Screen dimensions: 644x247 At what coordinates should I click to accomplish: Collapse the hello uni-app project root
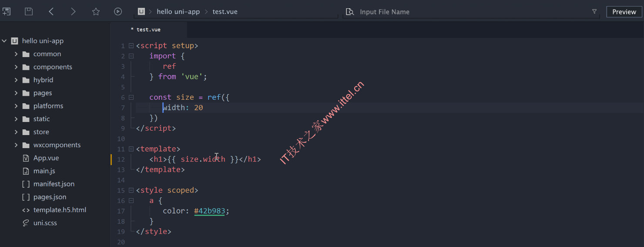tap(4, 41)
